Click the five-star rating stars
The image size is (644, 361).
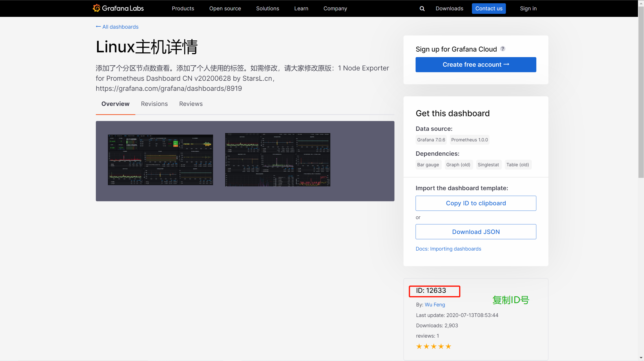coord(433,346)
